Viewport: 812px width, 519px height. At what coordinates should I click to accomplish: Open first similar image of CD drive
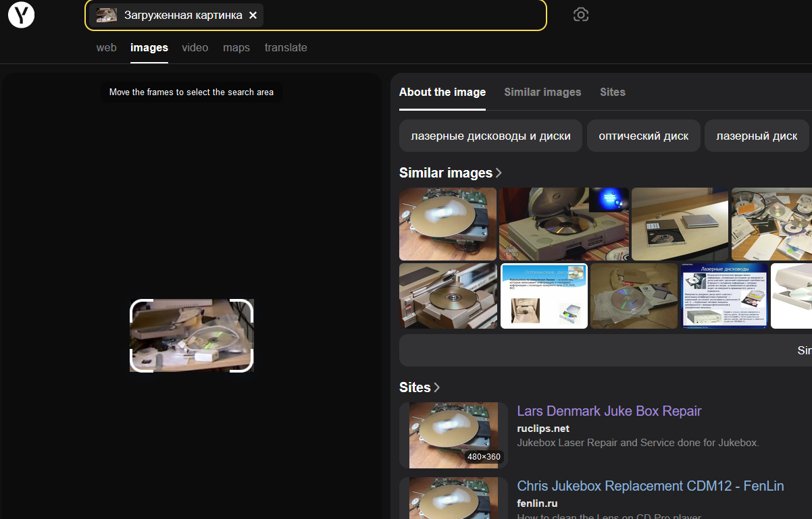tap(447, 224)
